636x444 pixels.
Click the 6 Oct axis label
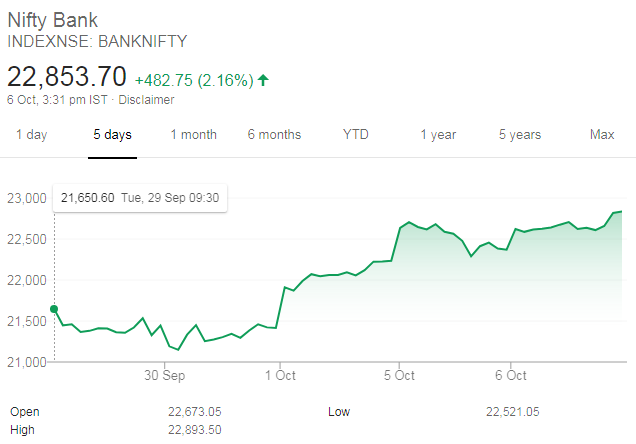tap(510, 376)
